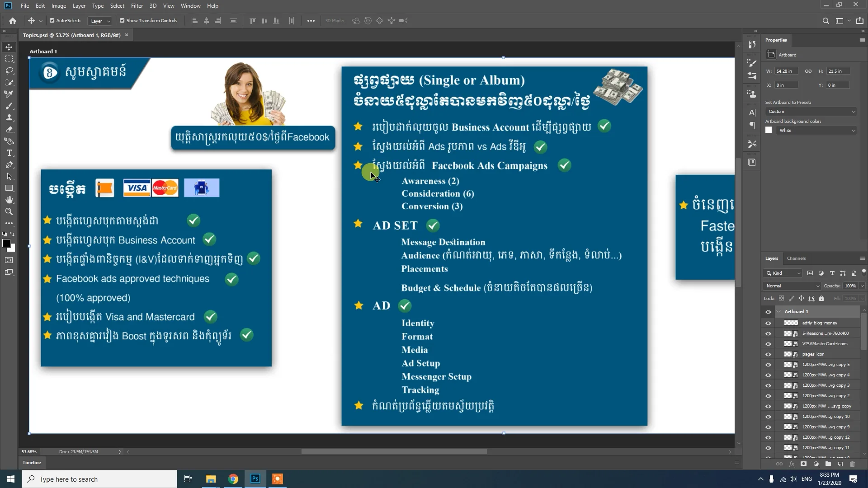
Task: Open the Set Artboard to Preset dropdown
Action: (811, 112)
